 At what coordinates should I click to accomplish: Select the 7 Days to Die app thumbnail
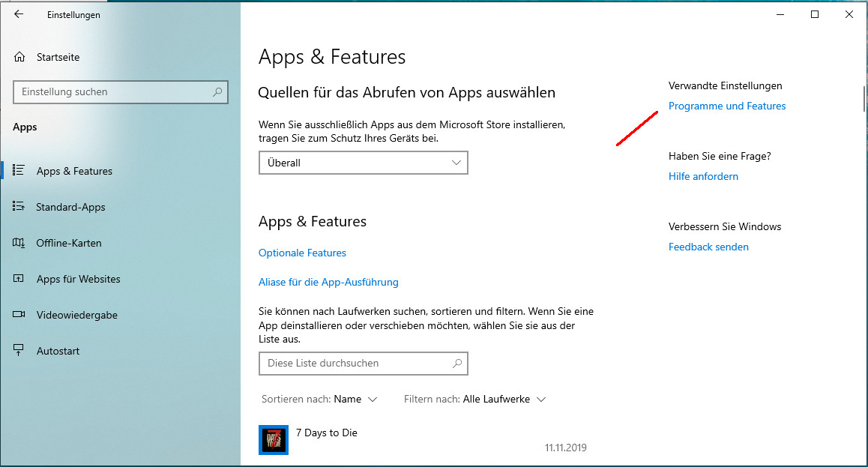pyautogui.click(x=274, y=439)
